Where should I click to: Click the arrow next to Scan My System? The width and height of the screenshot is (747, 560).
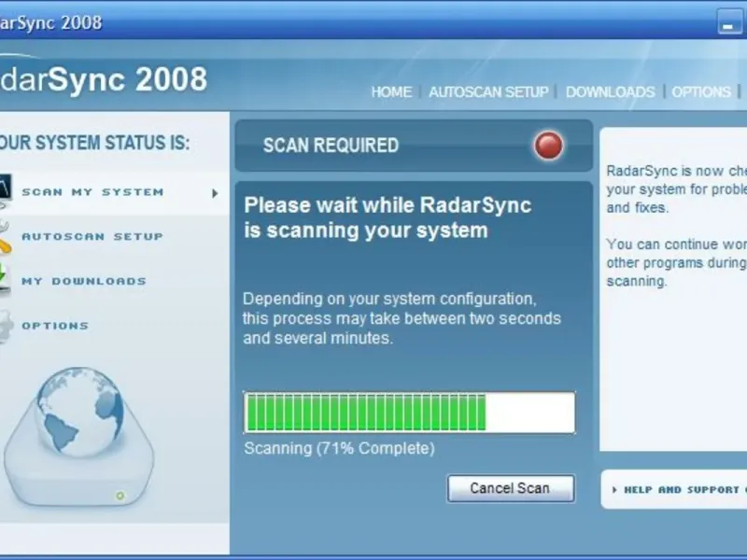pyautogui.click(x=215, y=193)
